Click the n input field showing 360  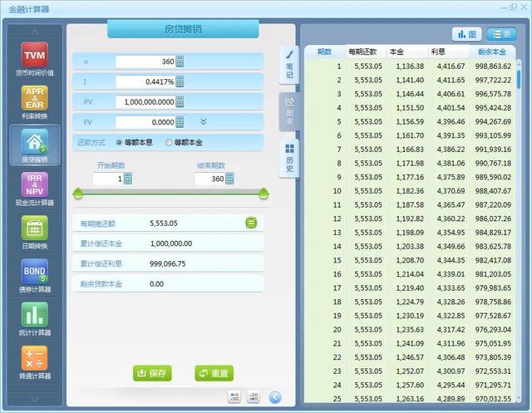point(145,61)
